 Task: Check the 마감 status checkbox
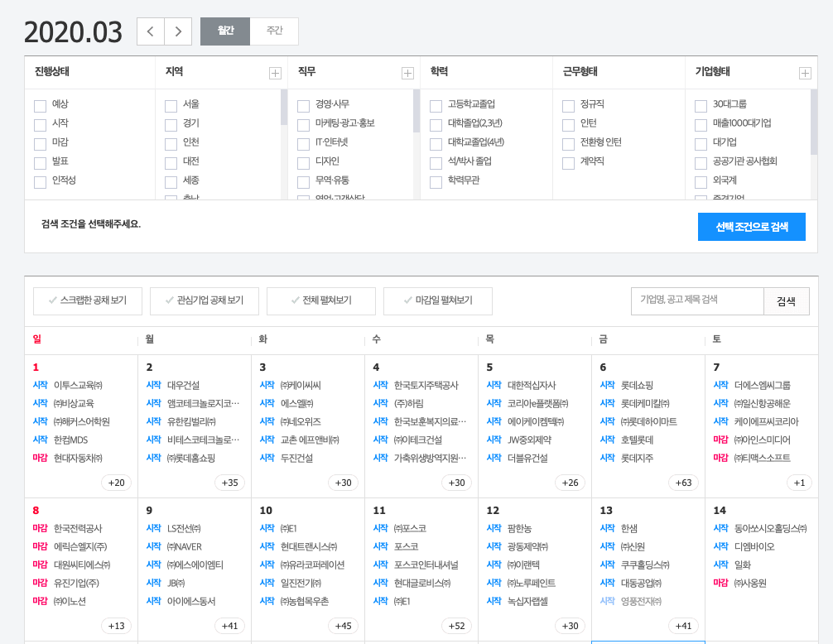40,144
